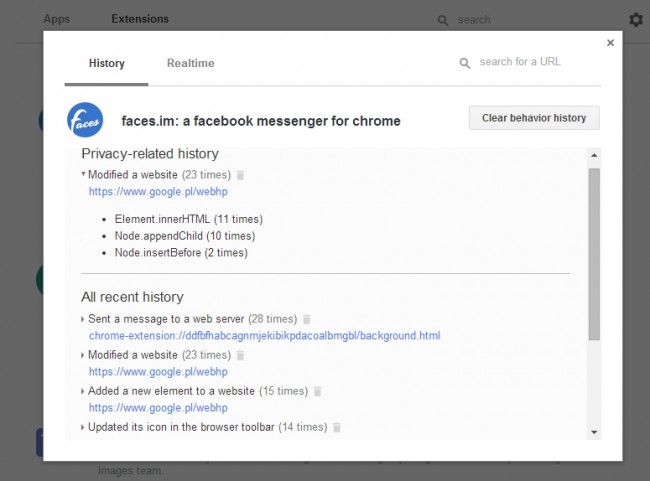Select the Node.appendChild (10 times) item
This screenshot has width=650, height=481.
point(185,236)
